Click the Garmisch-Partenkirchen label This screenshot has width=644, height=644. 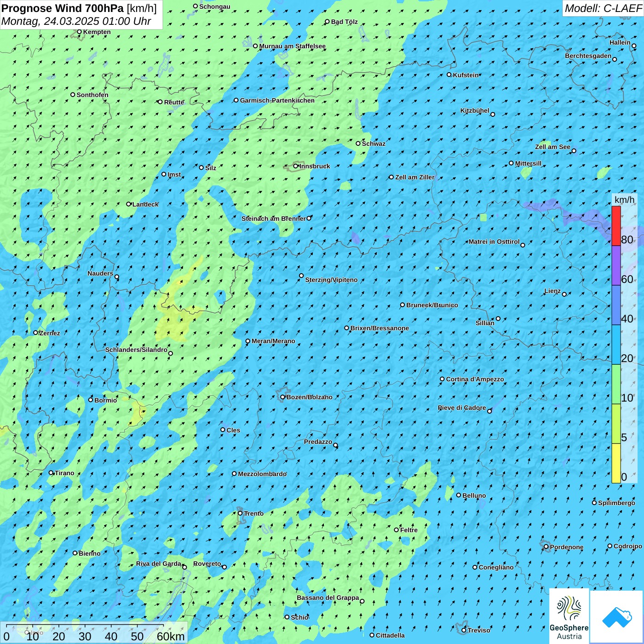[x=277, y=100]
